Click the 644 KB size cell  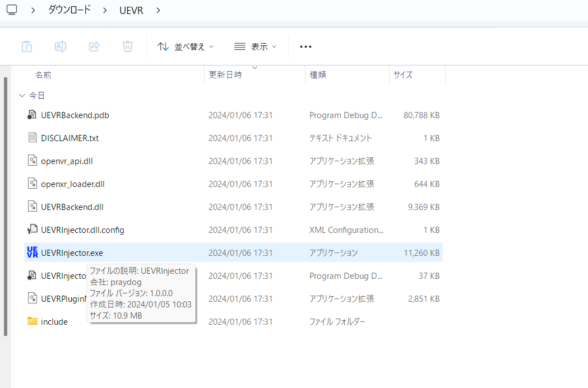click(427, 184)
